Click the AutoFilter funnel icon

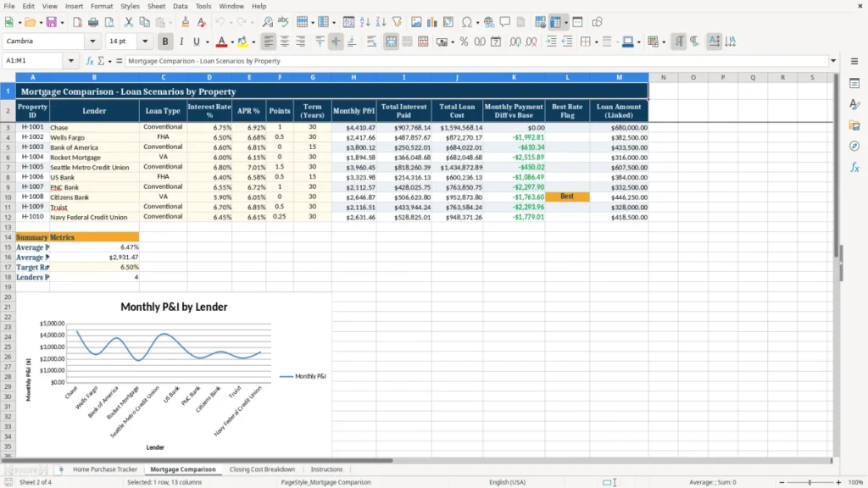397,22
